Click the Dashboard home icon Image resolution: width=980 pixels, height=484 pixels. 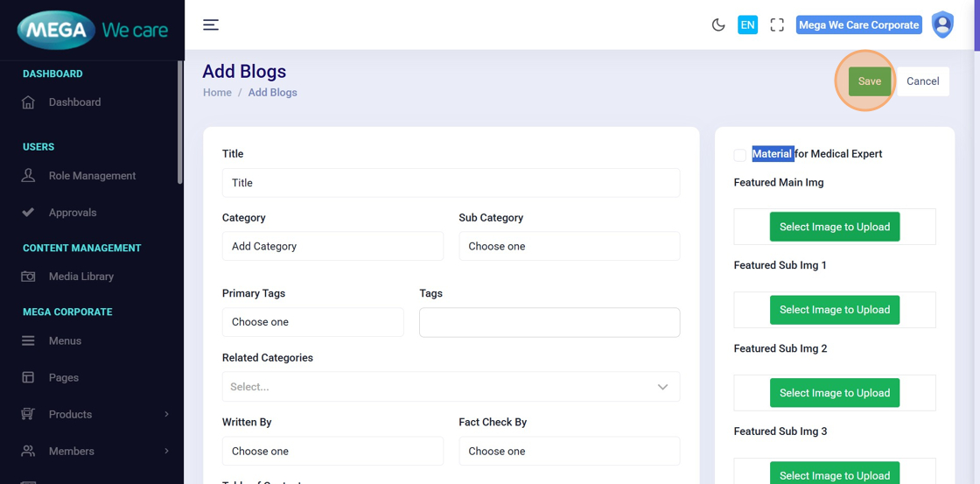click(x=28, y=102)
